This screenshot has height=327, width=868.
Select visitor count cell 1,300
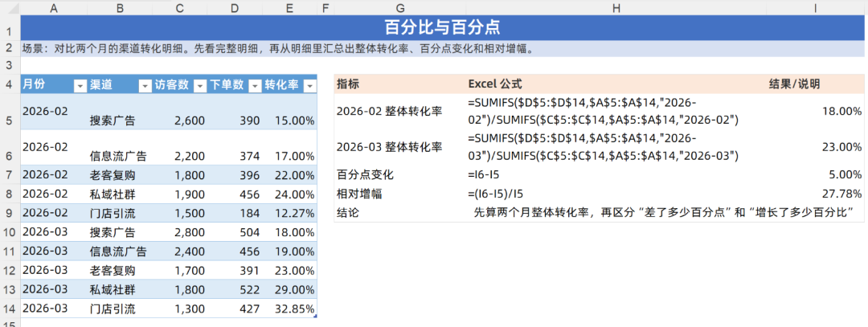click(x=180, y=309)
